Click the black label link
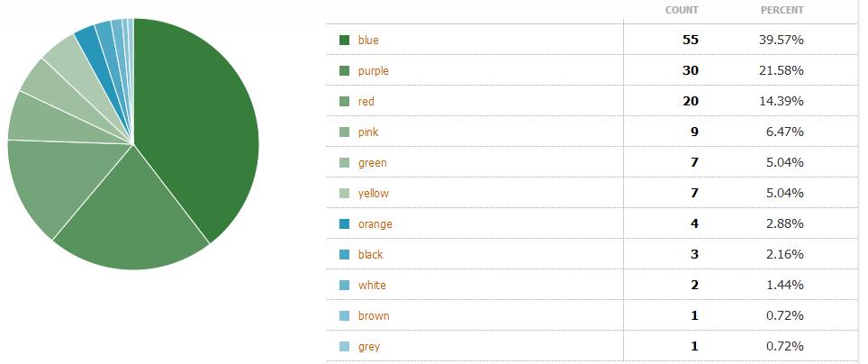Viewport: 868px width, 364px height. point(370,254)
